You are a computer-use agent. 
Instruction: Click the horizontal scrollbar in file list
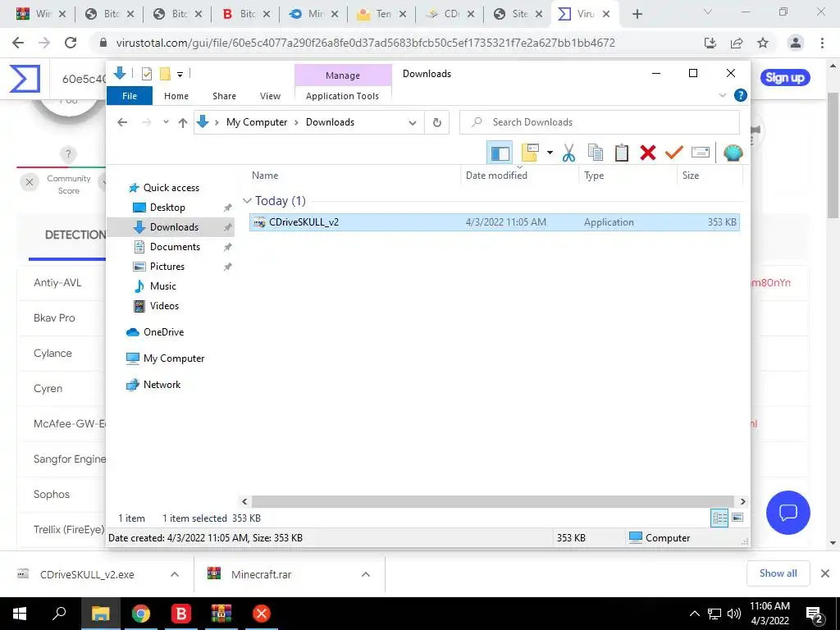(x=493, y=501)
